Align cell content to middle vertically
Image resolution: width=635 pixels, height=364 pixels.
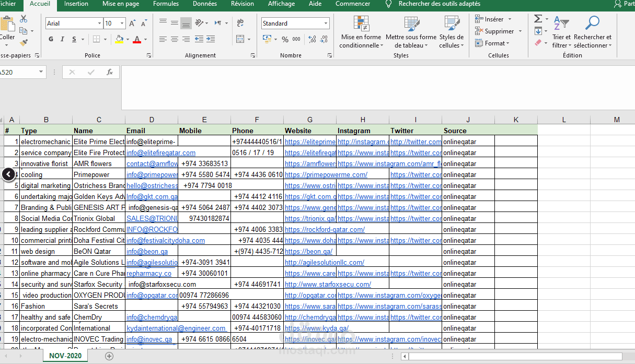[175, 23]
